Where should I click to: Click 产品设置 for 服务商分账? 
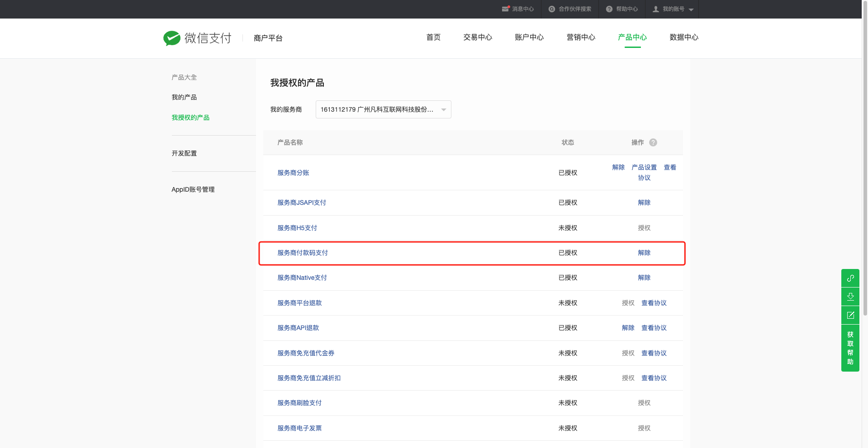click(644, 167)
